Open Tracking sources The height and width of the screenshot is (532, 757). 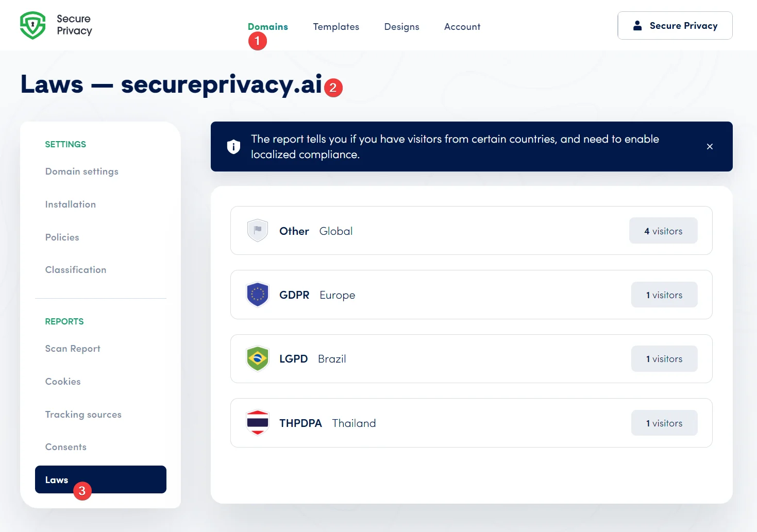pyautogui.click(x=83, y=414)
